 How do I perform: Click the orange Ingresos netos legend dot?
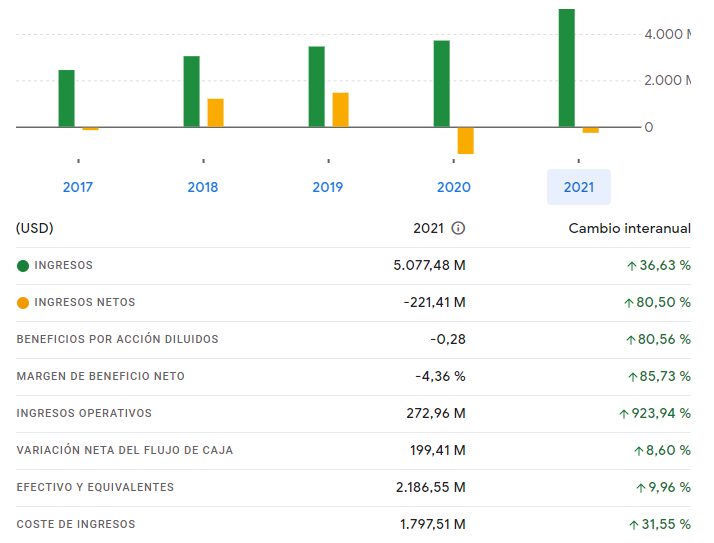23,302
